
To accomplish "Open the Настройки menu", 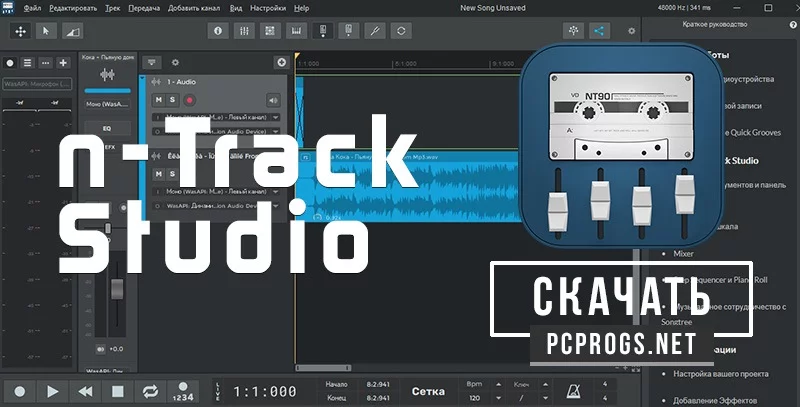I will pos(268,8).
